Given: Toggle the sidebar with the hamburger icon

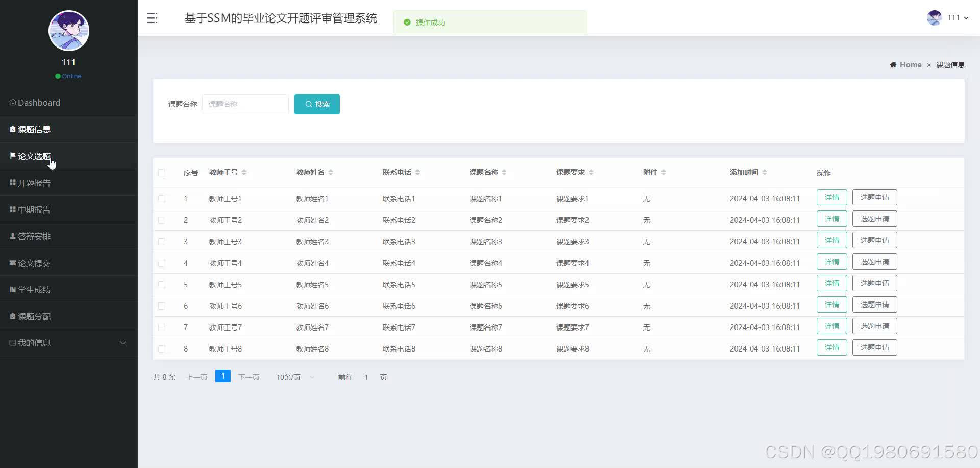Looking at the screenshot, I should click(x=152, y=18).
